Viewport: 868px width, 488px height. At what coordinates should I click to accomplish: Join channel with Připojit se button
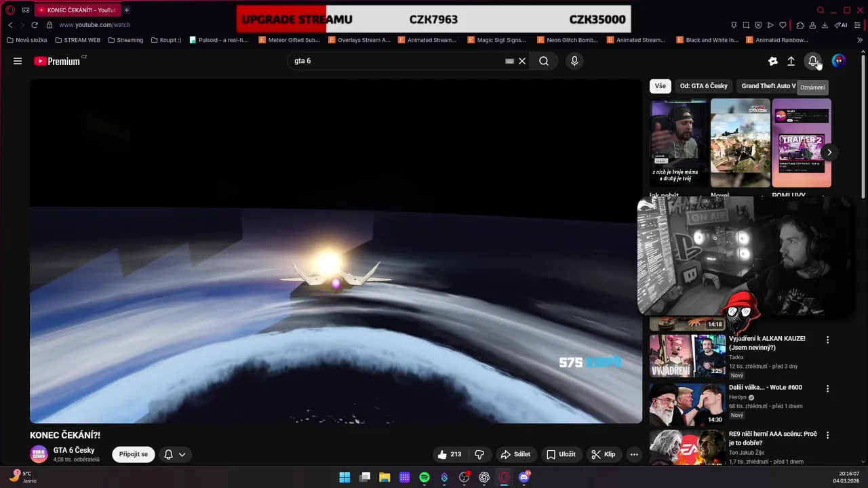[x=134, y=454]
